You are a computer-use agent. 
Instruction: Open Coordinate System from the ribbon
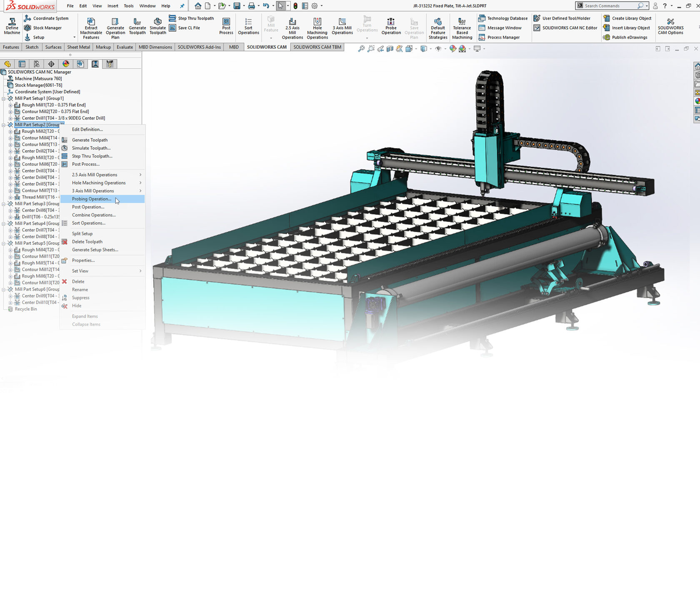46,18
